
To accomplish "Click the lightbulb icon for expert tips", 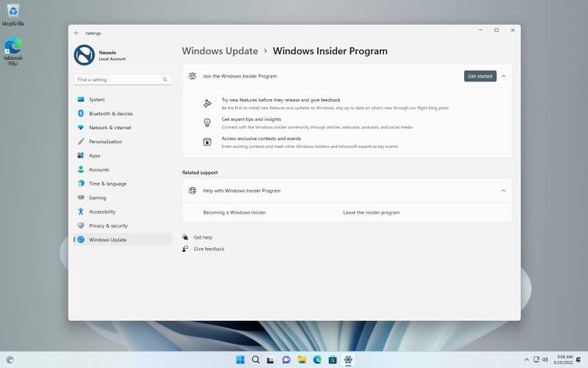I will pyautogui.click(x=207, y=122).
